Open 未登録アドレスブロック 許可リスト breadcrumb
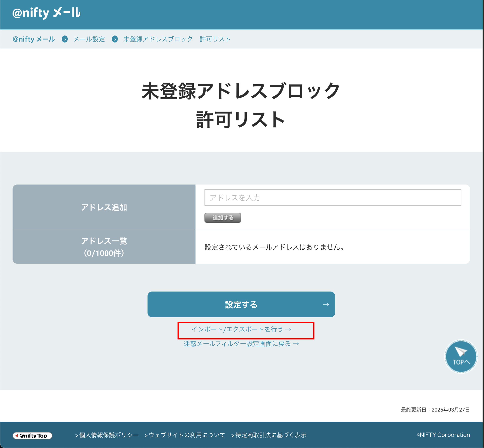This screenshot has height=448, width=484. coord(177,39)
